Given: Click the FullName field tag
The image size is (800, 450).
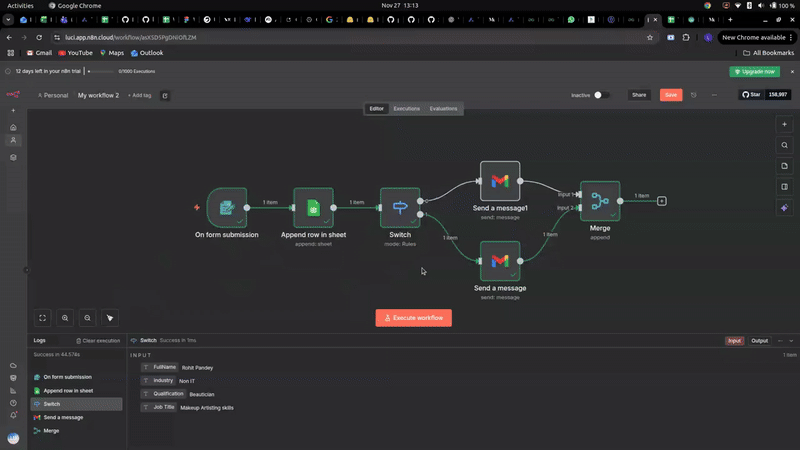Looking at the screenshot, I should click(159, 367).
